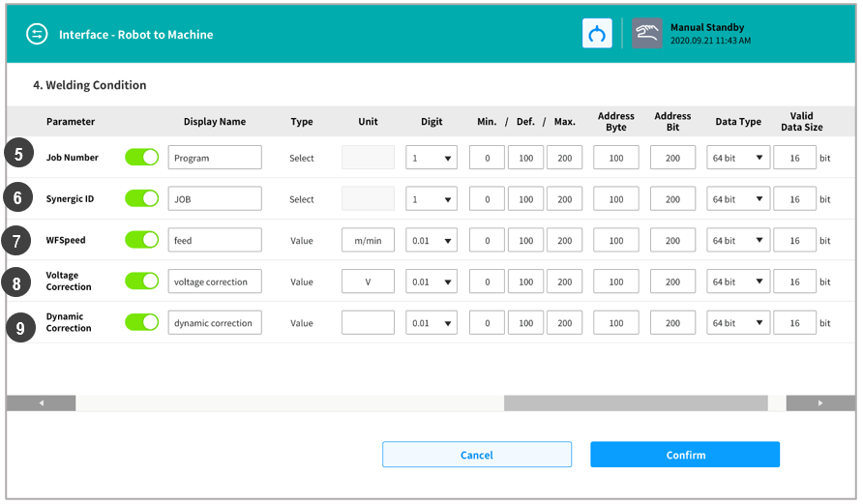
Task: Select the Valid Data Size field for Job Number
Action: (x=794, y=158)
